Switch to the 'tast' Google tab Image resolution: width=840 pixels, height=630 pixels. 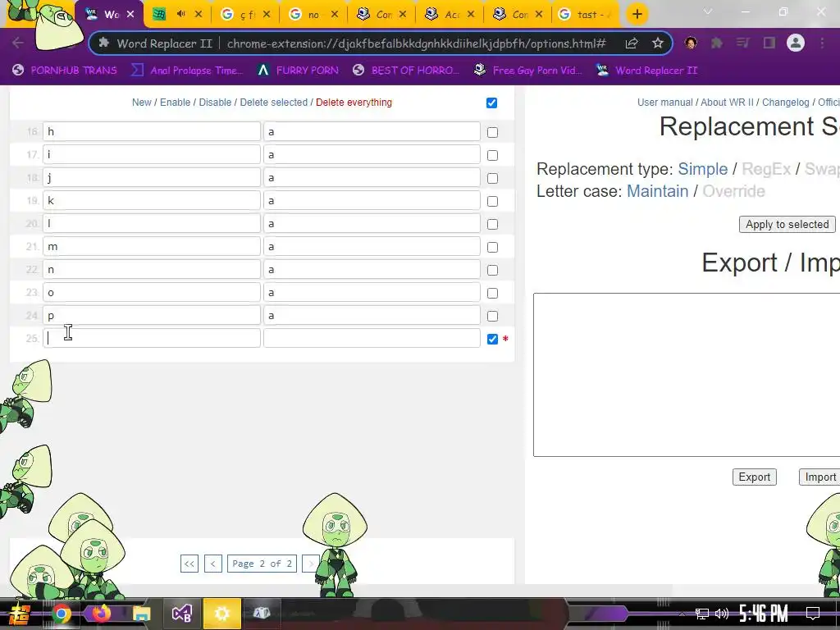[586, 15]
